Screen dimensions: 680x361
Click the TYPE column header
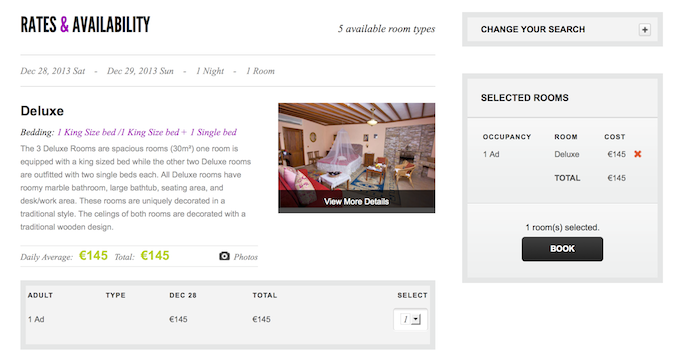[x=115, y=295]
